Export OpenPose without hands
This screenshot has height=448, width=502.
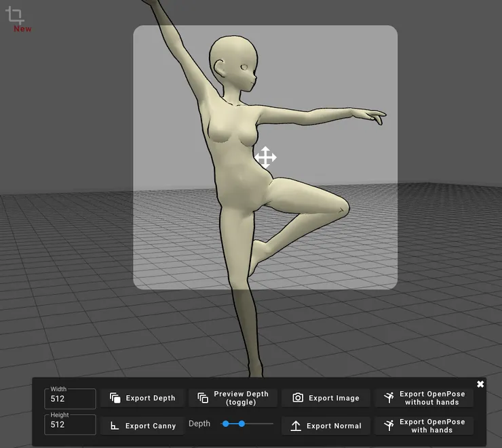424,398
